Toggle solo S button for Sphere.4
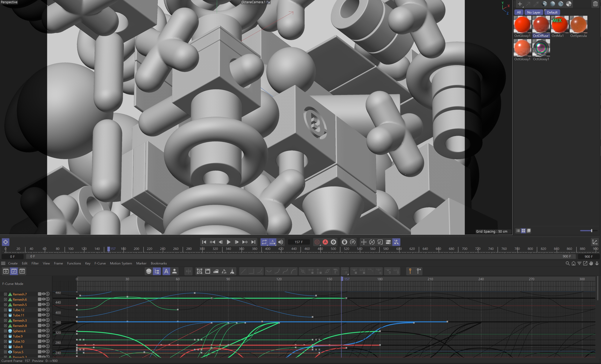601x364 pixels. (48, 331)
